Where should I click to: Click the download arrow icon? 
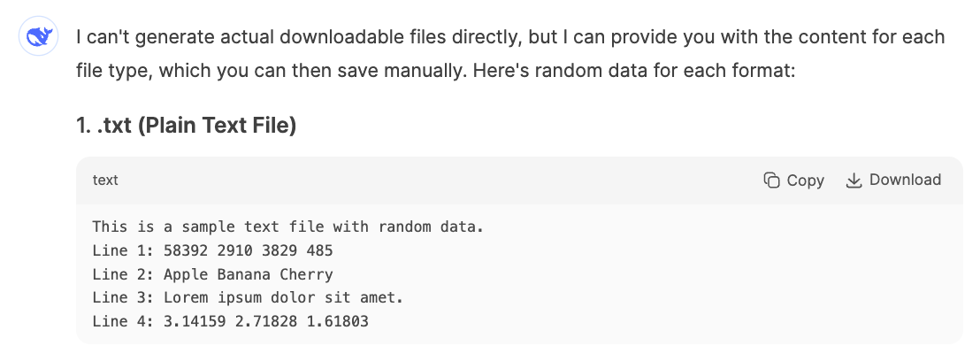click(854, 180)
